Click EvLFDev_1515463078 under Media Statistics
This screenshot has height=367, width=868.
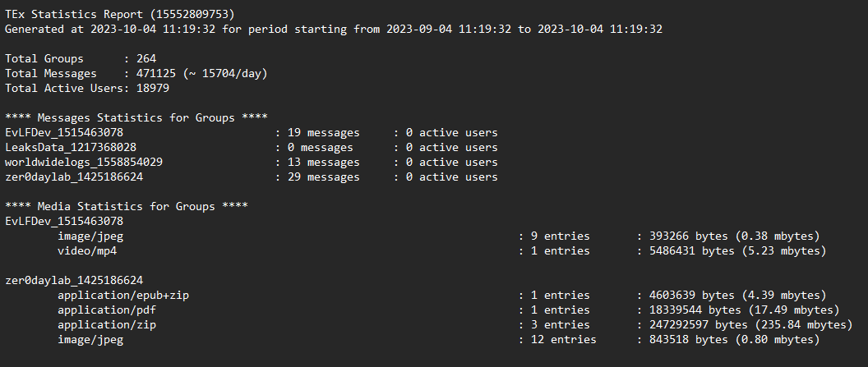(64, 221)
